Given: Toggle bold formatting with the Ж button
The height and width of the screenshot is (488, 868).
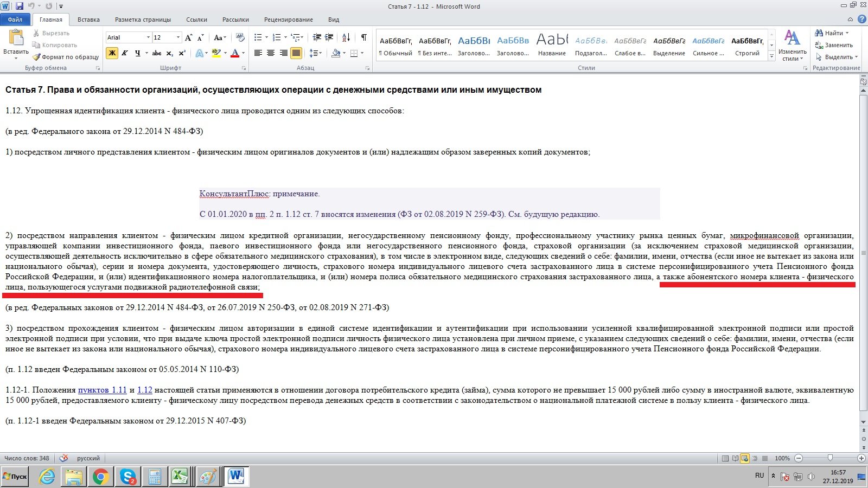Looking at the screenshot, I should tap(112, 53).
